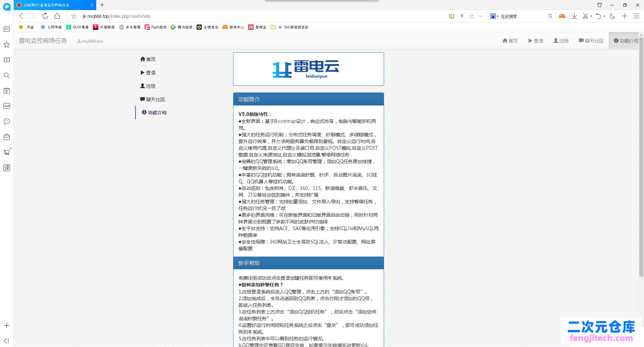Viewport: 644px width, 347px height.
Task: Open a new browser tab
Action: (102, 5)
